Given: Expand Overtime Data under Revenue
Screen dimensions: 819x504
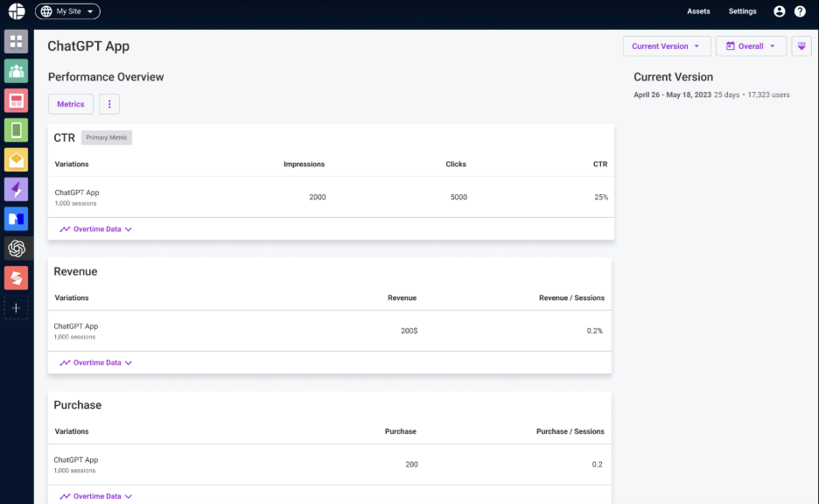Looking at the screenshot, I should coord(96,363).
